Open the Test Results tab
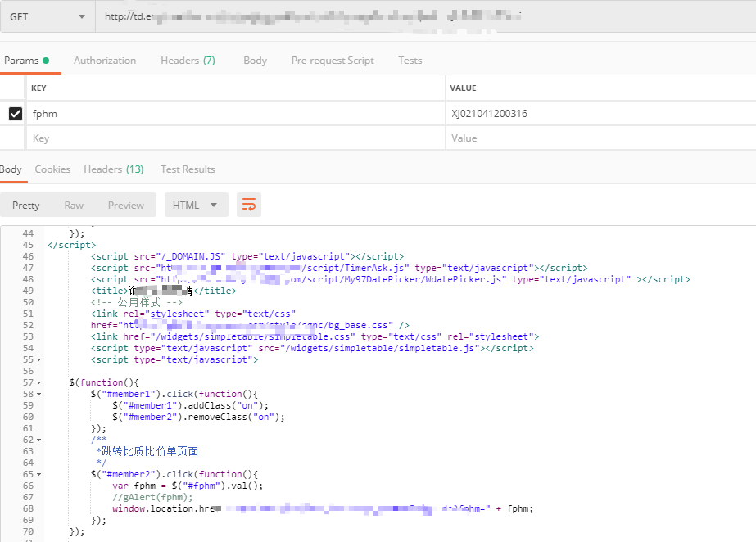This screenshot has width=756, height=542. [188, 169]
